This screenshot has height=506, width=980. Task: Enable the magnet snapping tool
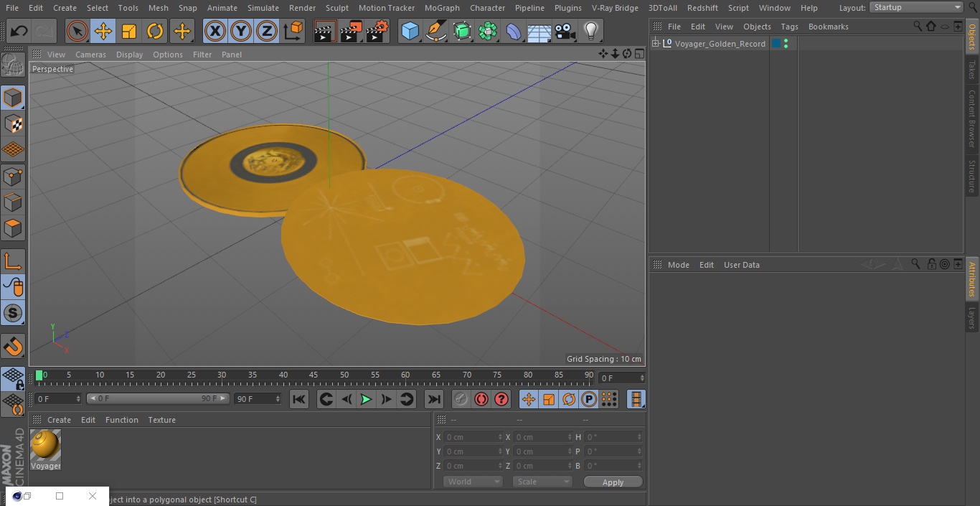13,347
